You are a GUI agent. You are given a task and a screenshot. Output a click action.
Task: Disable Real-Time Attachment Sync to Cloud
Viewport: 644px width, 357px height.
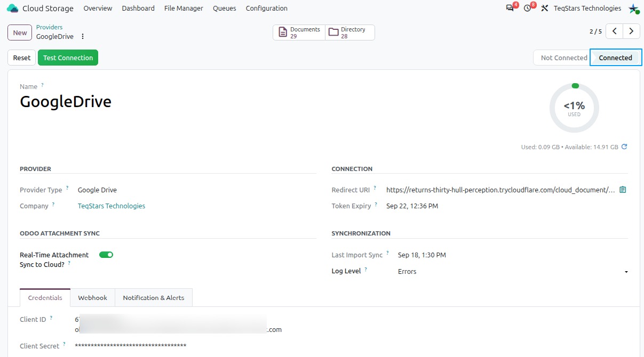point(106,255)
